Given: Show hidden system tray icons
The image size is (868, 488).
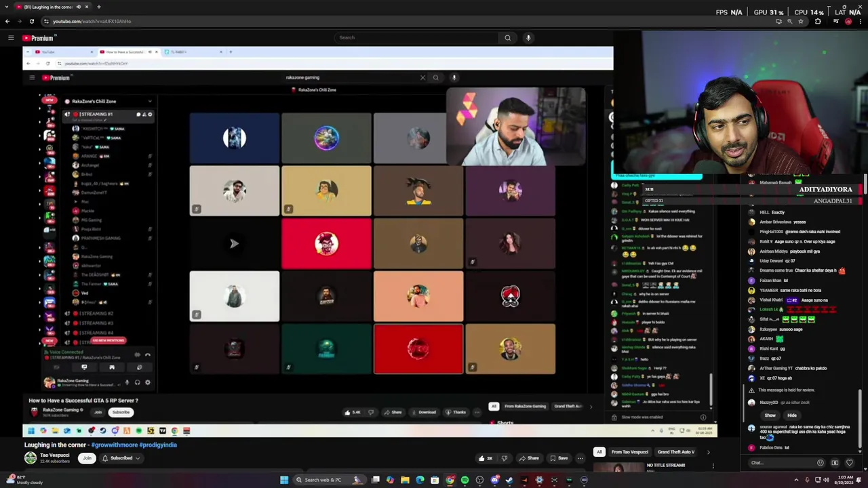Looking at the screenshot, I should click(x=796, y=480).
